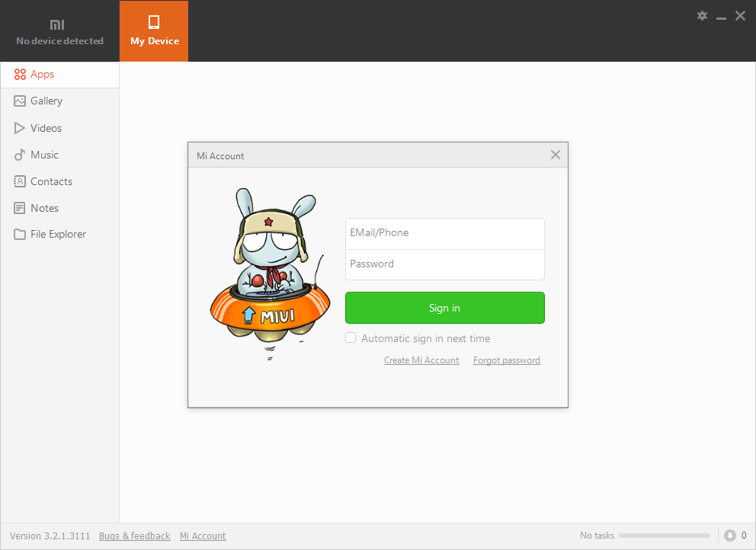
Task: Open Contacts in the sidebar
Action: [x=59, y=181]
